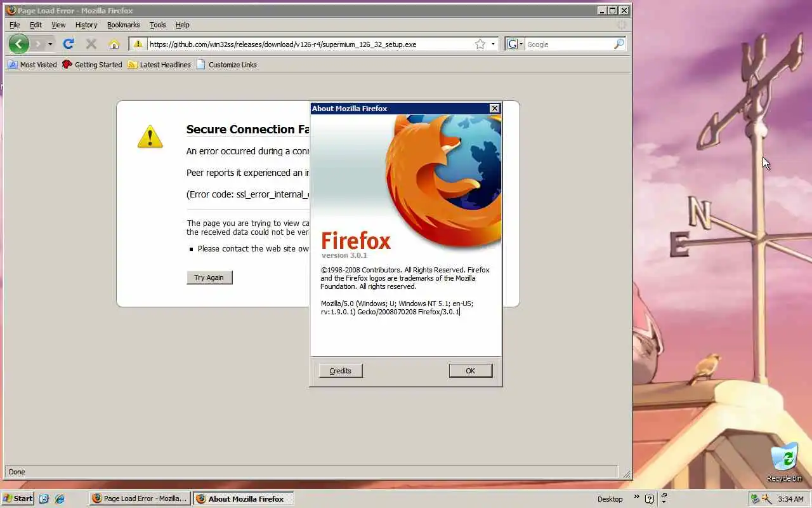
Task: Open the Getting Started bookmark
Action: pyautogui.click(x=92, y=64)
